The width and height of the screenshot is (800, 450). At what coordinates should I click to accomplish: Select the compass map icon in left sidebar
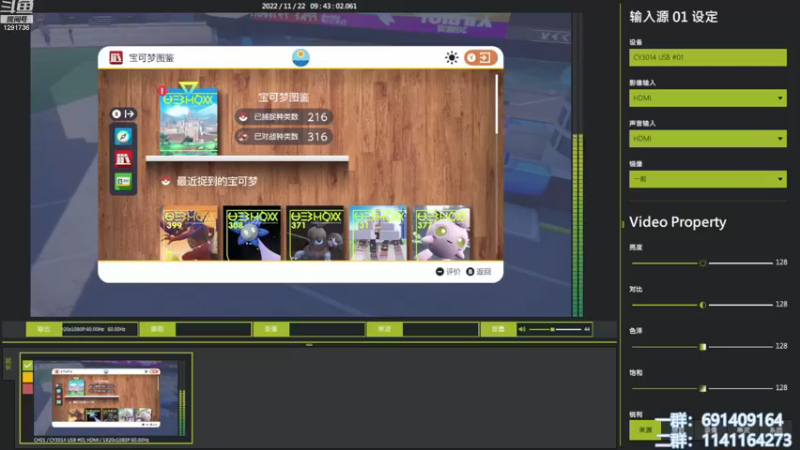pos(123,136)
